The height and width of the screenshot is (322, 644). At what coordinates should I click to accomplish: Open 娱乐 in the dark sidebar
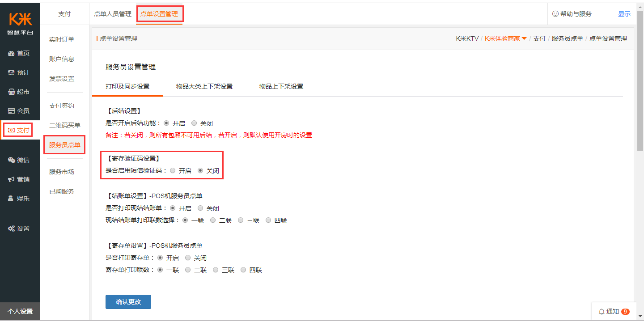pyautogui.click(x=19, y=199)
